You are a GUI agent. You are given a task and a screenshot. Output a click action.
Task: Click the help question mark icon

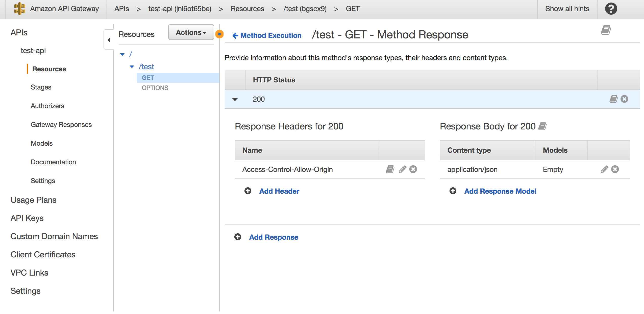click(611, 9)
